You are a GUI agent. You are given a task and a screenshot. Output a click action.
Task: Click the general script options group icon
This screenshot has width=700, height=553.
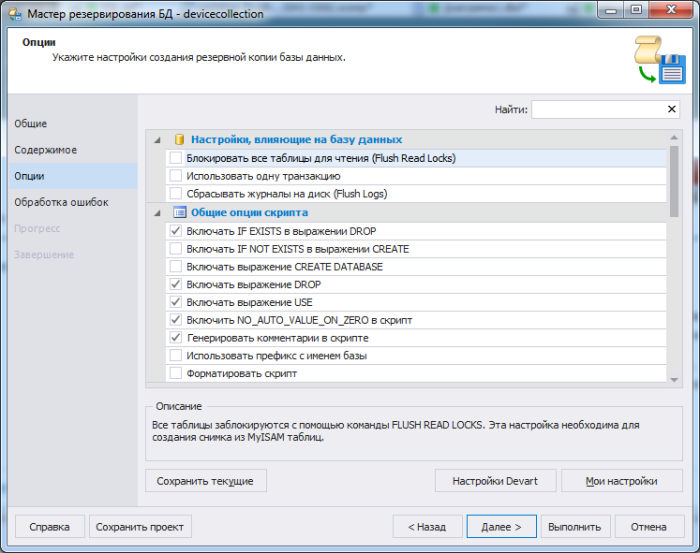coord(180,213)
